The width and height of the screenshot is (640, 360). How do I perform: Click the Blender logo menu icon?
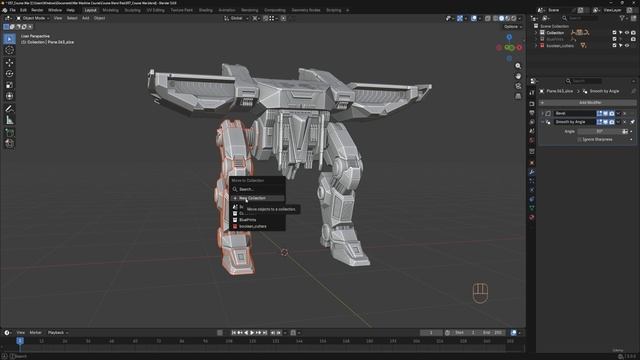(x=4, y=10)
